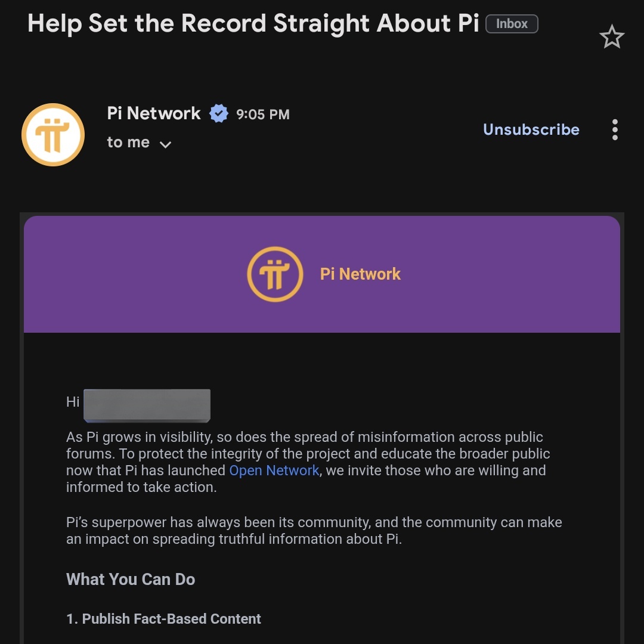Click the chevron arrow beside 'to me'
Image resolution: width=644 pixels, height=644 pixels.
click(x=166, y=144)
